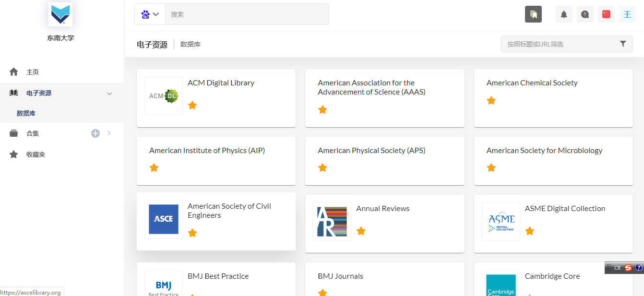The image size is (644, 296).
Task: Open the help chat icon
Action: click(585, 14)
